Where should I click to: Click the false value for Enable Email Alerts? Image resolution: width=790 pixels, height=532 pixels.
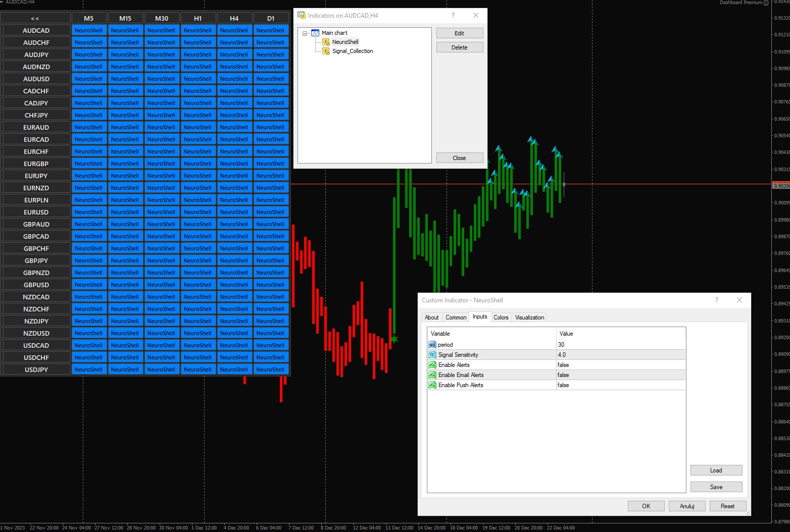click(x=621, y=375)
